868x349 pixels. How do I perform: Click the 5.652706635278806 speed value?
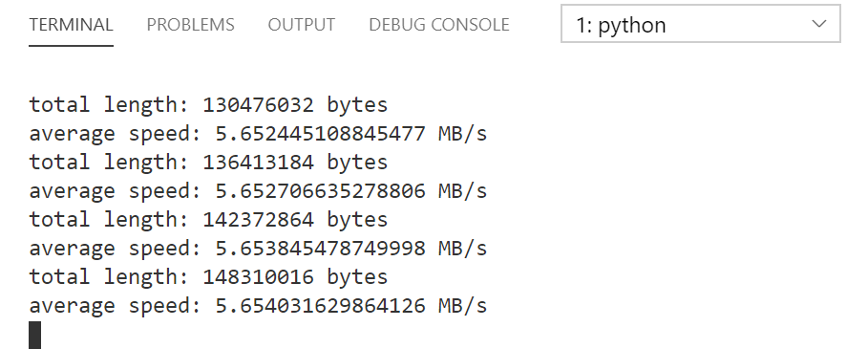point(320,191)
